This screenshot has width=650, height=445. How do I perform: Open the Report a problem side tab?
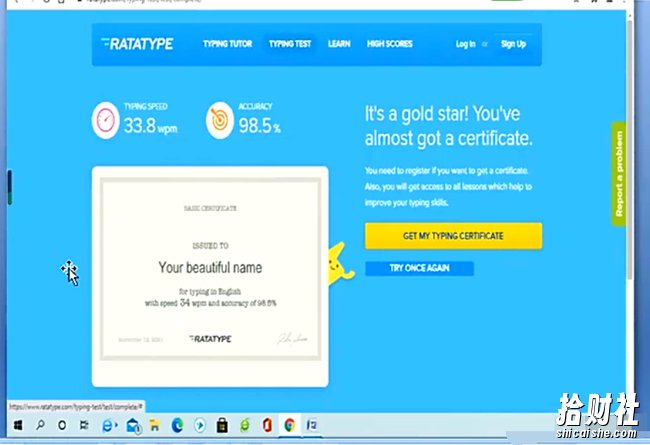pos(619,174)
